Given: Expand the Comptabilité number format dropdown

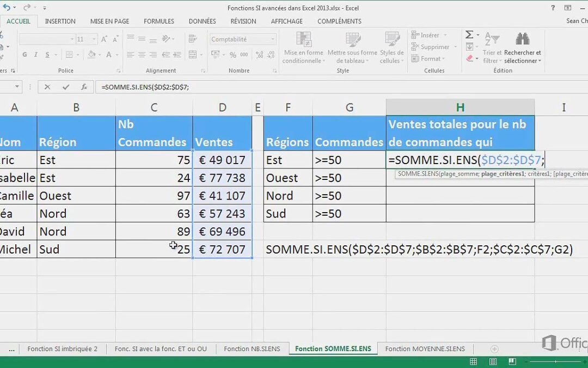Looking at the screenshot, I should coord(273,39).
